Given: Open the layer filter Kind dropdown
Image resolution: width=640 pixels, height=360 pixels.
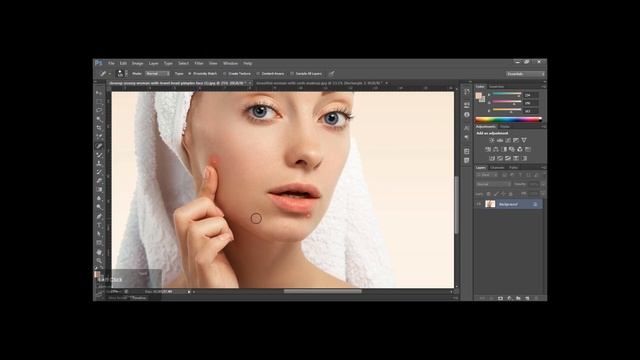Looking at the screenshot, I should (x=487, y=175).
